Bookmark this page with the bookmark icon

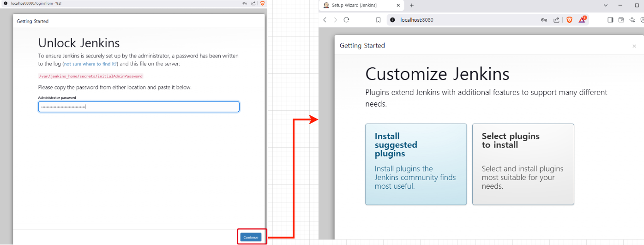378,20
